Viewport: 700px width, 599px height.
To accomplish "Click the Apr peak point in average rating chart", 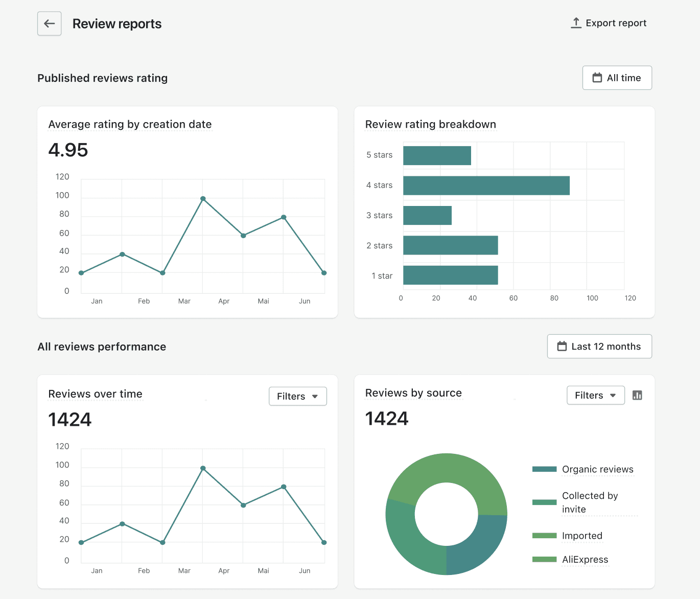I will point(203,199).
